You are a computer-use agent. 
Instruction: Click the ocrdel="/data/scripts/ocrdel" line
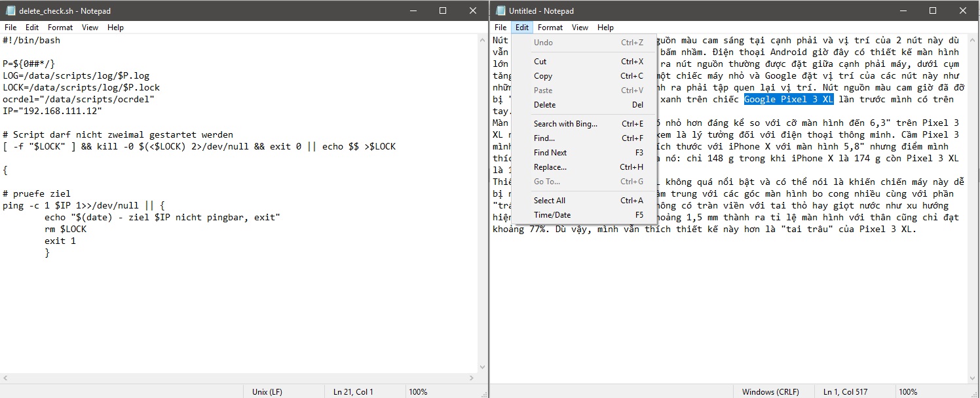[79, 100]
